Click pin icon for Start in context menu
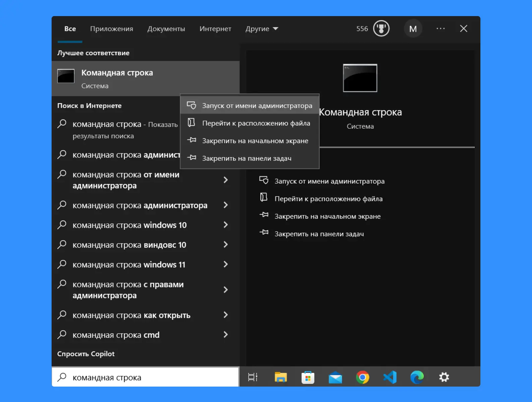The height and width of the screenshot is (402, 532). [192, 140]
